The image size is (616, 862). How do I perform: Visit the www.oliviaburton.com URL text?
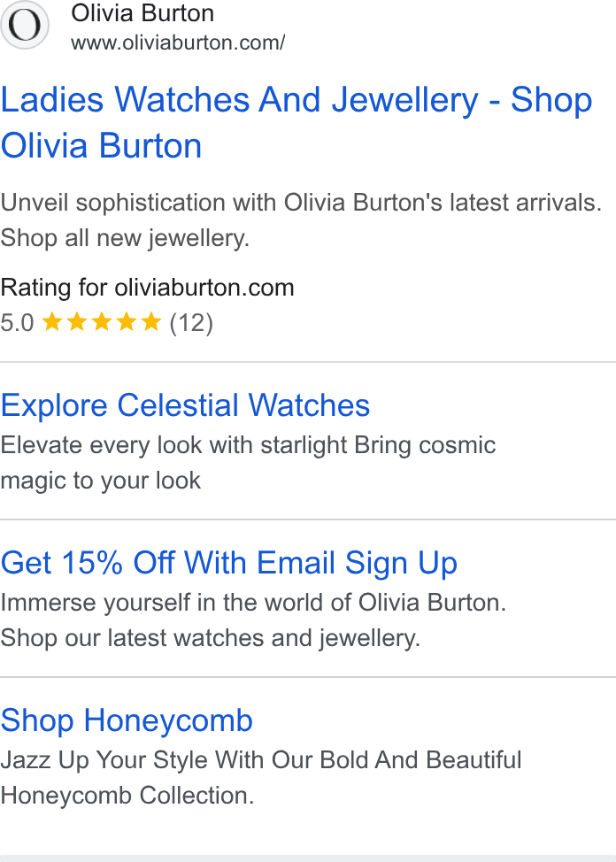click(x=178, y=42)
